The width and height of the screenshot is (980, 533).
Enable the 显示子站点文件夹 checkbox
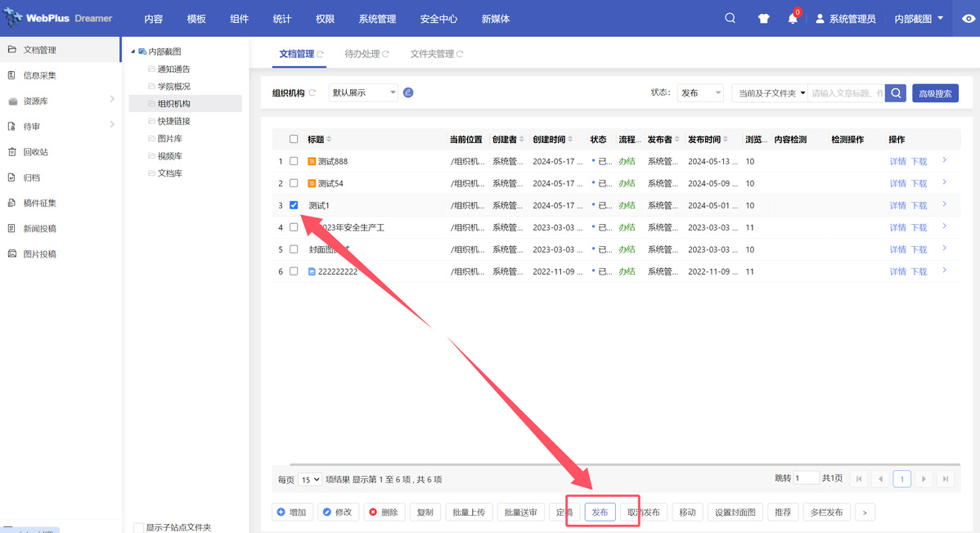(139, 528)
